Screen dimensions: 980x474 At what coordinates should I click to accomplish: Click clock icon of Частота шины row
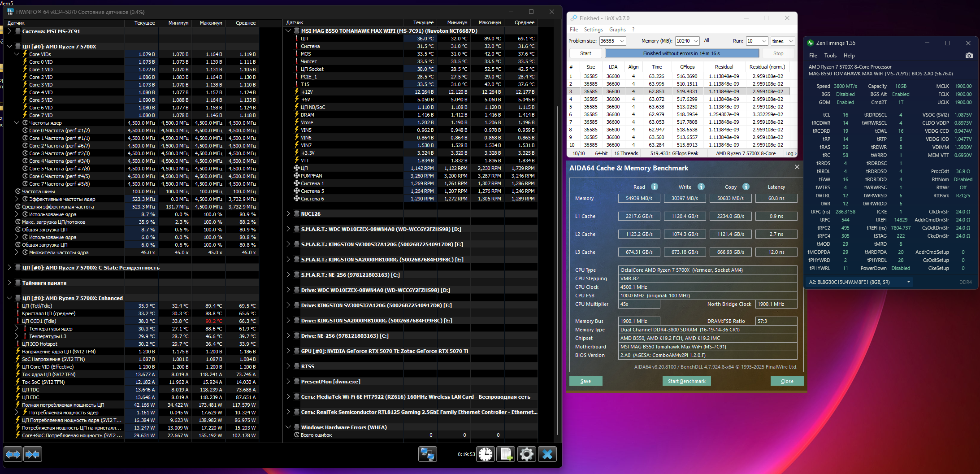pos(18,191)
